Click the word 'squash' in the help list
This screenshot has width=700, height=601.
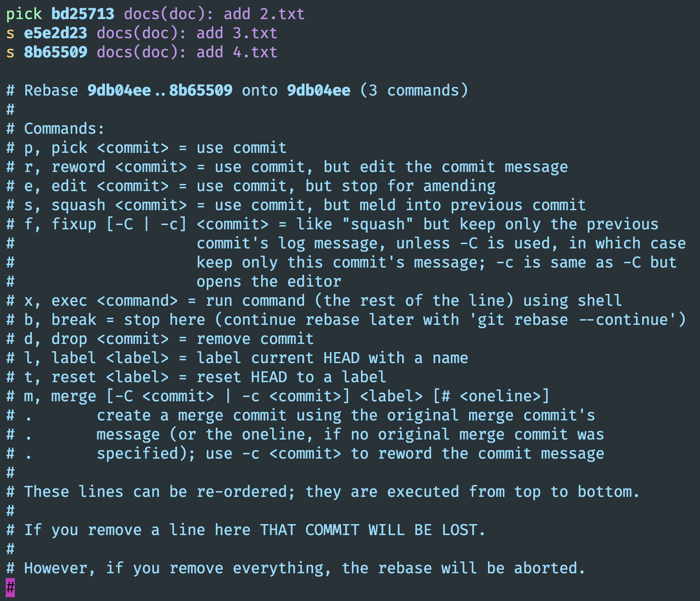tap(78, 205)
